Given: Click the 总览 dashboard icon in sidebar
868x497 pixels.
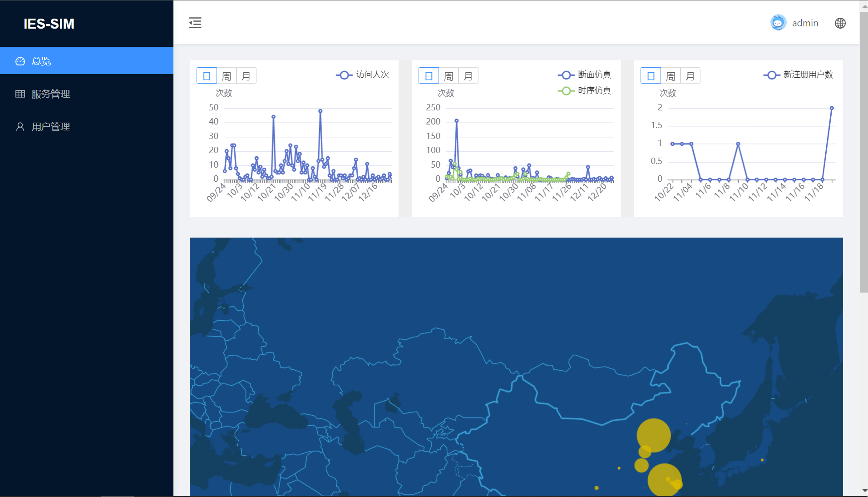Looking at the screenshot, I should [20, 61].
